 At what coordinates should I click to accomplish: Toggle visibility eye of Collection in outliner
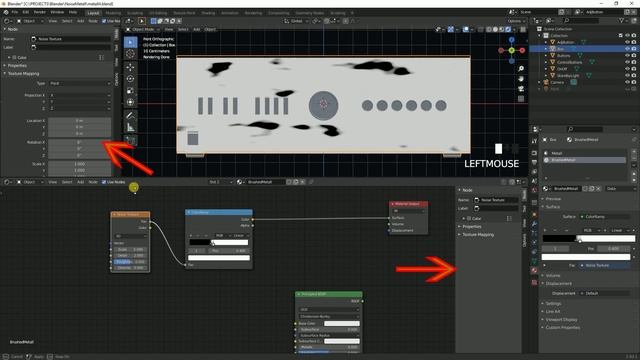point(627,36)
